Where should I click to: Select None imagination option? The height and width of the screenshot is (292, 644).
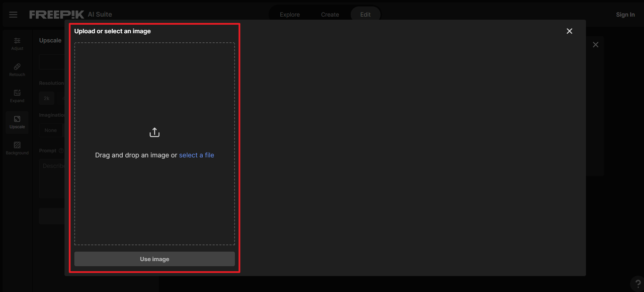[51, 130]
